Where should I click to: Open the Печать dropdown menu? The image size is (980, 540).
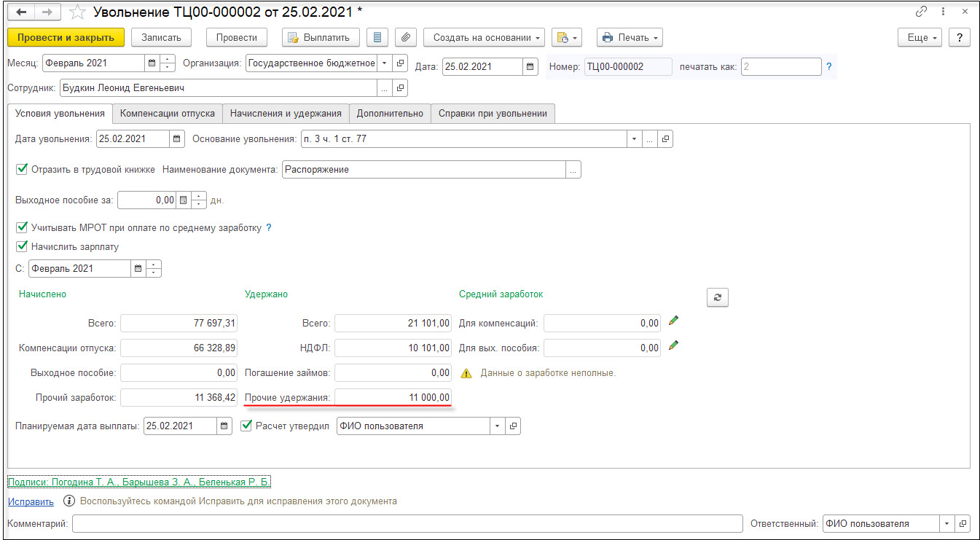[630, 37]
